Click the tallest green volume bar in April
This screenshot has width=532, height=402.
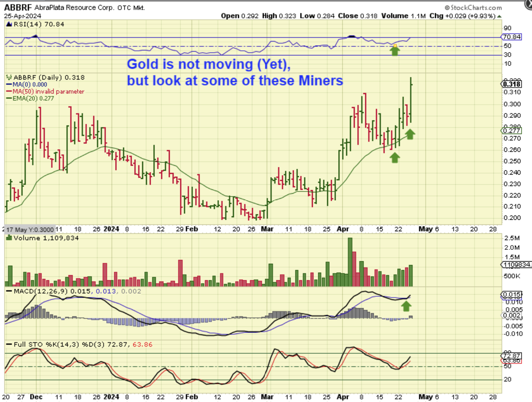350,262
